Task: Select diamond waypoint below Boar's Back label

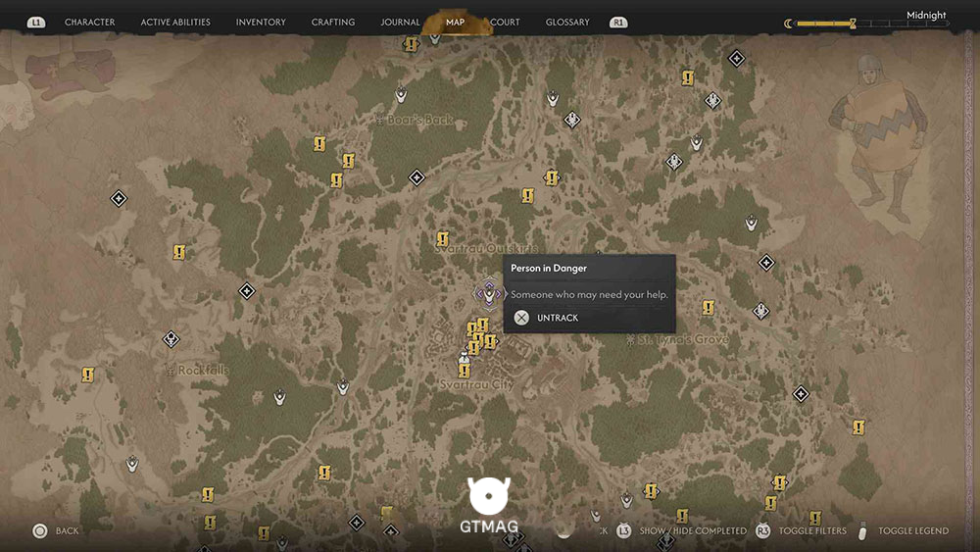Action: pos(416,177)
